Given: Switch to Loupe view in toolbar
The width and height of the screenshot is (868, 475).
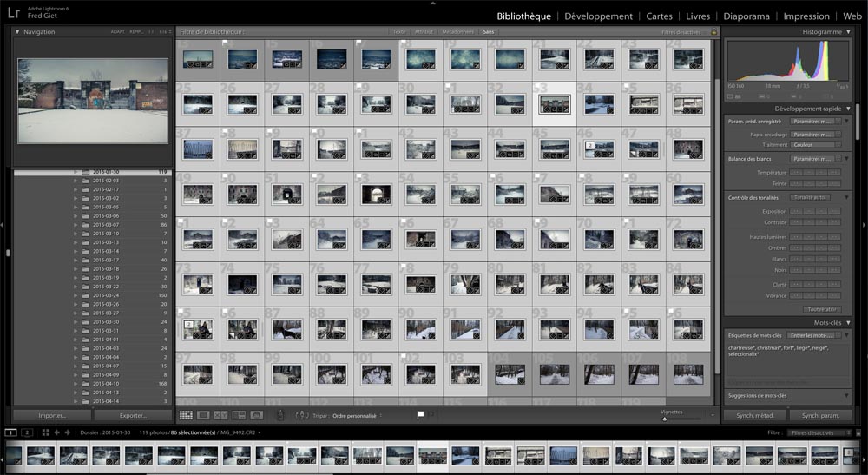Looking at the screenshot, I should tap(203, 416).
